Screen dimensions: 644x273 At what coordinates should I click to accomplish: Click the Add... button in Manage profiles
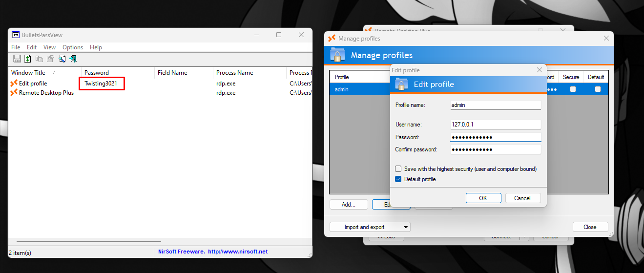[x=349, y=205]
